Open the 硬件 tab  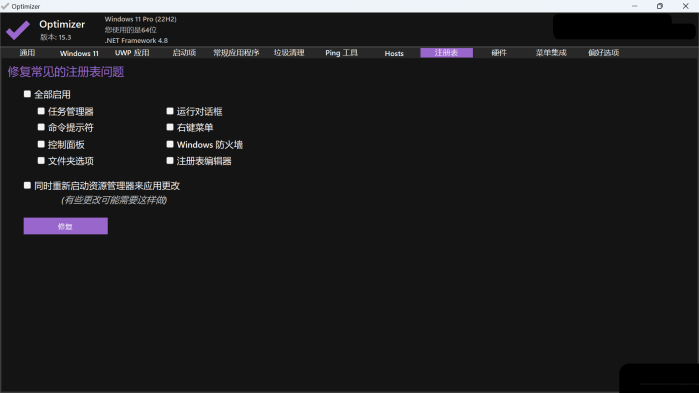499,53
